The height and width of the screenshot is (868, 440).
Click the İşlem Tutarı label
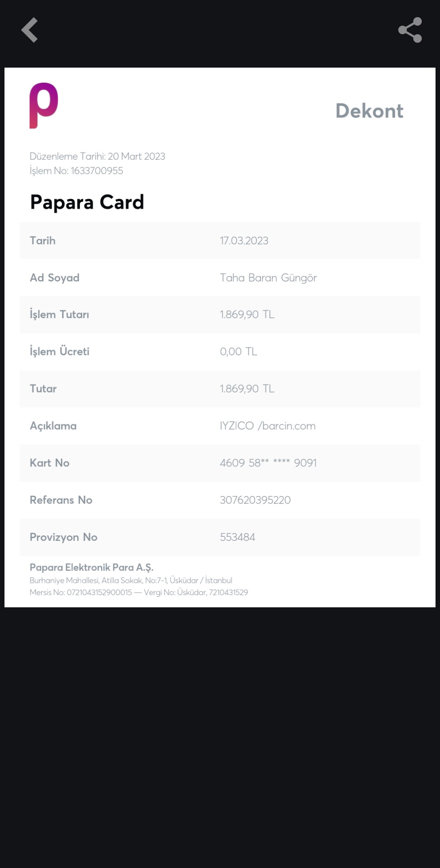tap(59, 314)
